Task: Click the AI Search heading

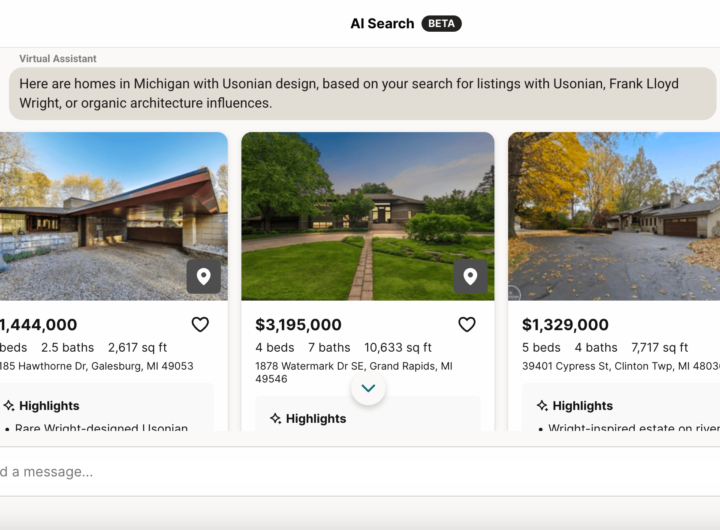Action: click(382, 23)
